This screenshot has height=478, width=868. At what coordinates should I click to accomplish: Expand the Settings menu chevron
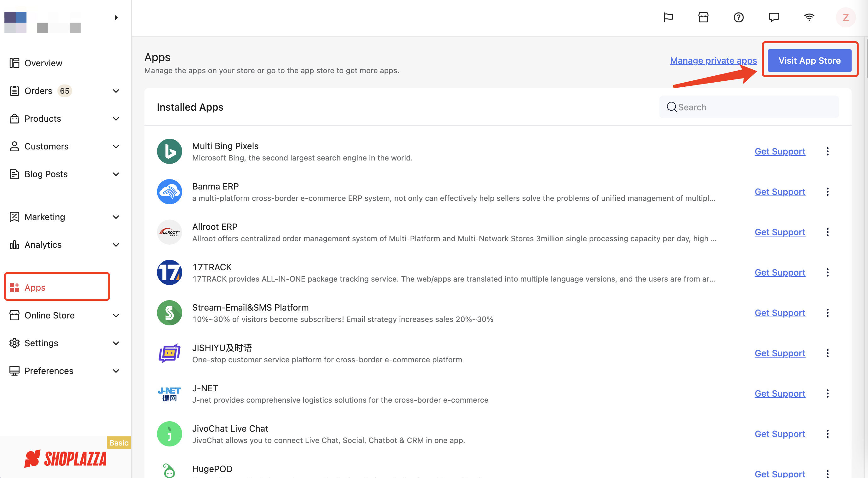116,343
